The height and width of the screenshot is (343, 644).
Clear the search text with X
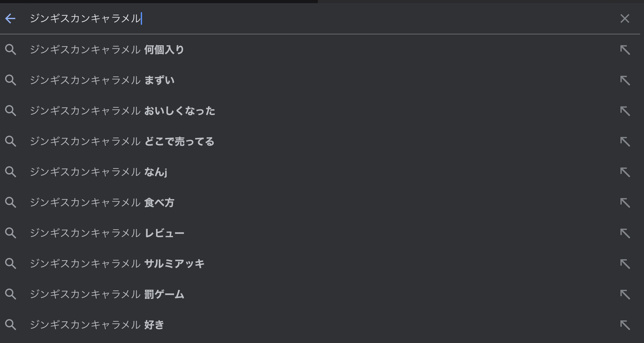pos(625,18)
